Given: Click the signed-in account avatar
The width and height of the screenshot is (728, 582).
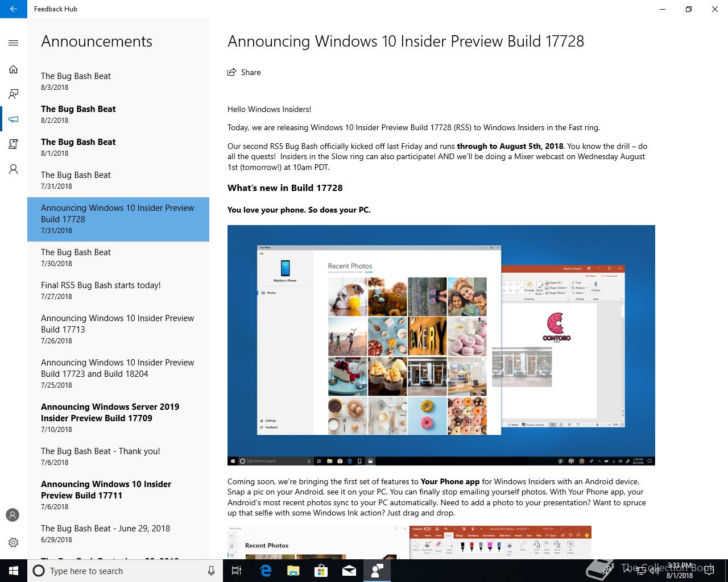Looking at the screenshot, I should tap(13, 515).
